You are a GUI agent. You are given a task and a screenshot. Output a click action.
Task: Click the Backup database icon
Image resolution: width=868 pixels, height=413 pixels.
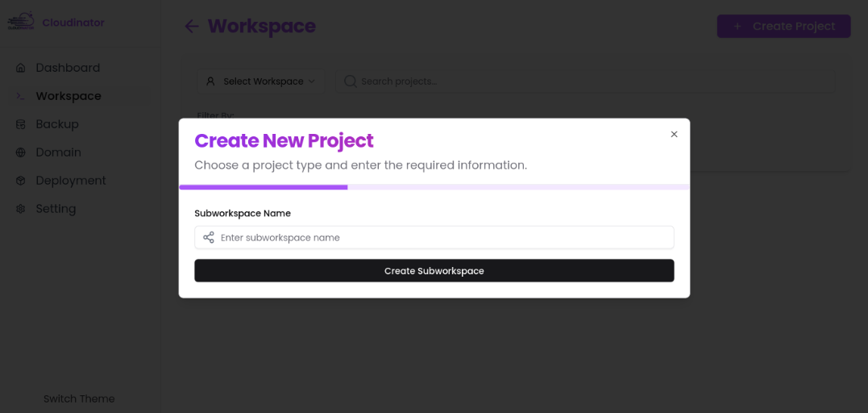[20, 125]
